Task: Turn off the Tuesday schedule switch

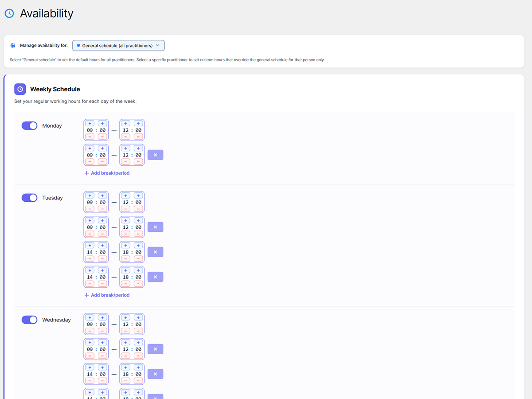Action: pos(30,198)
